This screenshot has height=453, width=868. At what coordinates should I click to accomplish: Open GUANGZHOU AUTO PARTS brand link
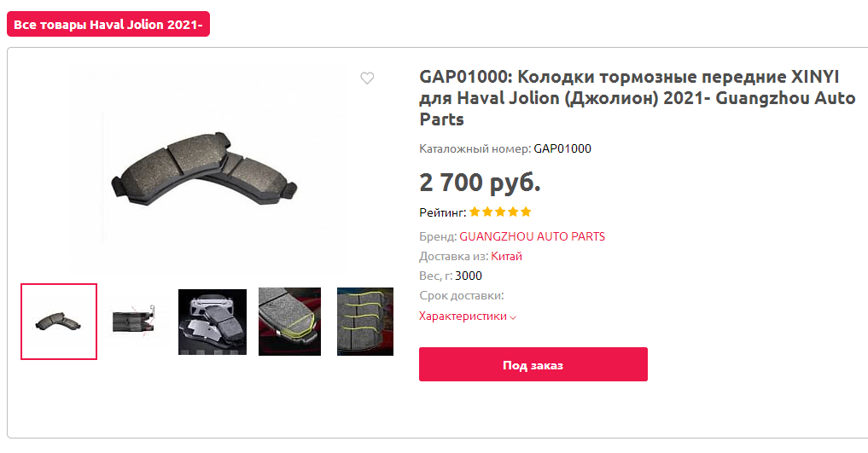tap(532, 236)
